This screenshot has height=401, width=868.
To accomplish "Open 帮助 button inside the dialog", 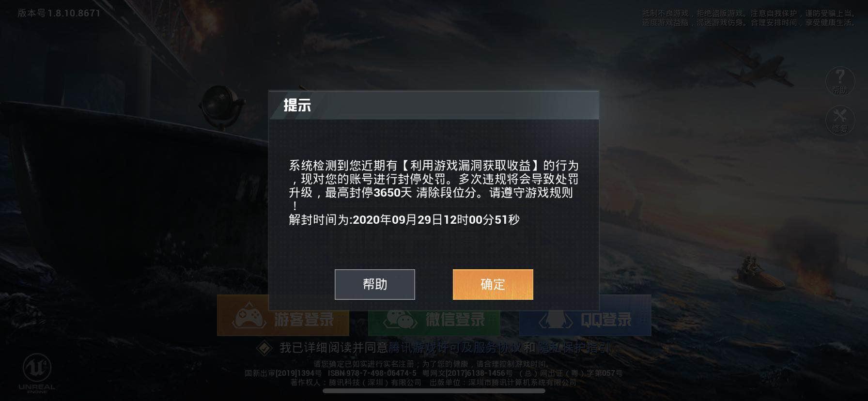I will 374,284.
